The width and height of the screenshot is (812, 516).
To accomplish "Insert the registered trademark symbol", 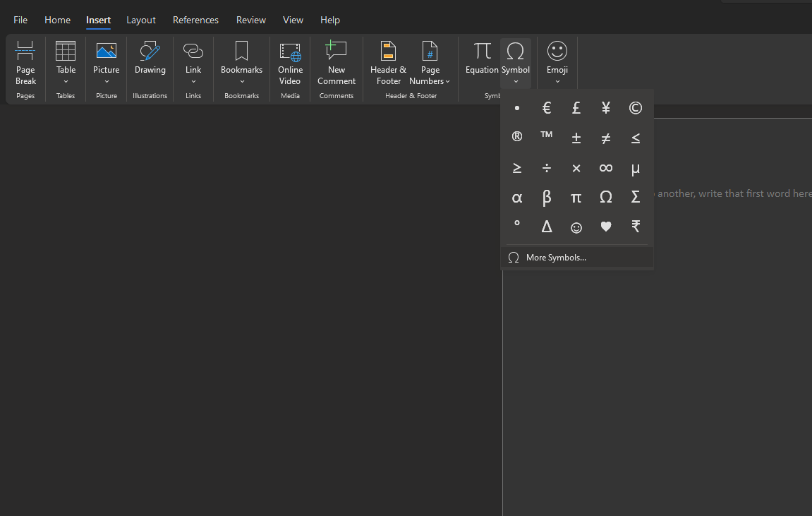I will (517, 138).
